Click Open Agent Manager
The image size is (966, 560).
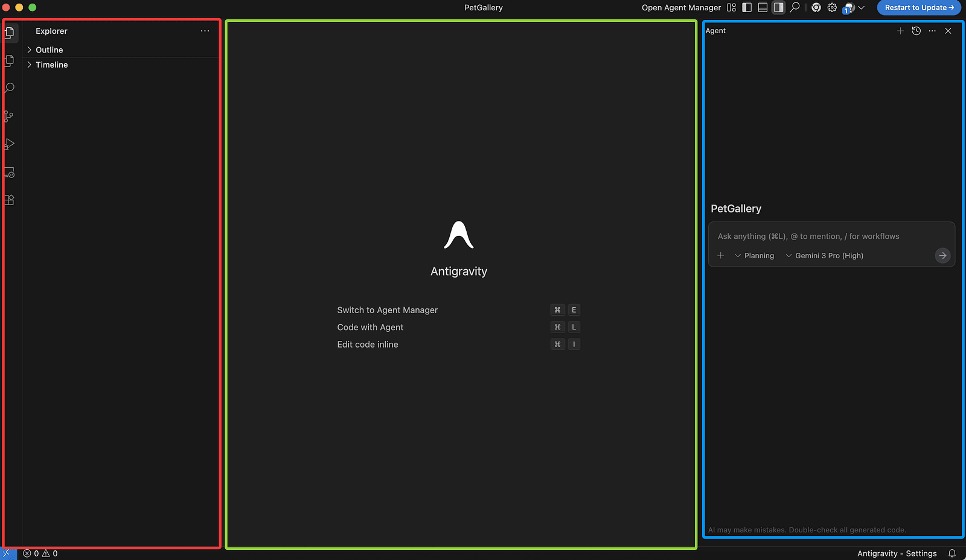681,8
